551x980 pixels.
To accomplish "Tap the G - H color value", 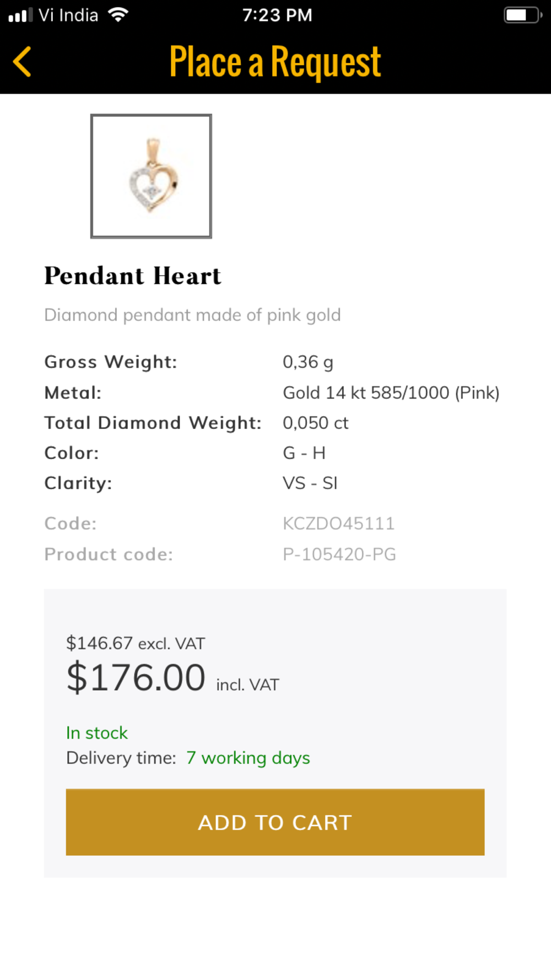I will [304, 453].
